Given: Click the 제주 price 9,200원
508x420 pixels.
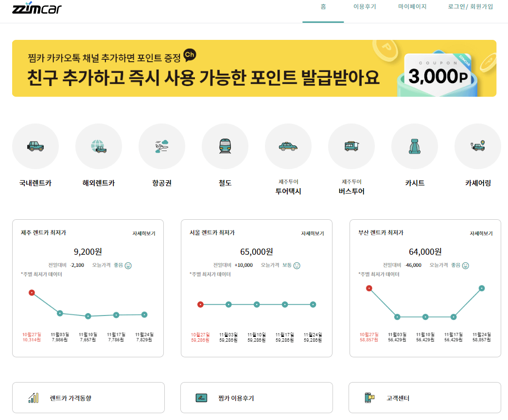Looking at the screenshot, I should point(88,251).
